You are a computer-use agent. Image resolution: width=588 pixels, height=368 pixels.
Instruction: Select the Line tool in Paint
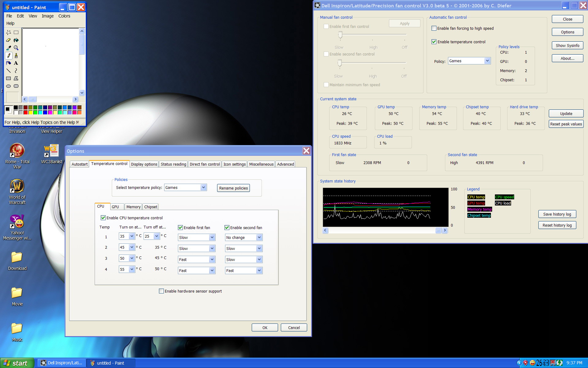(9, 71)
